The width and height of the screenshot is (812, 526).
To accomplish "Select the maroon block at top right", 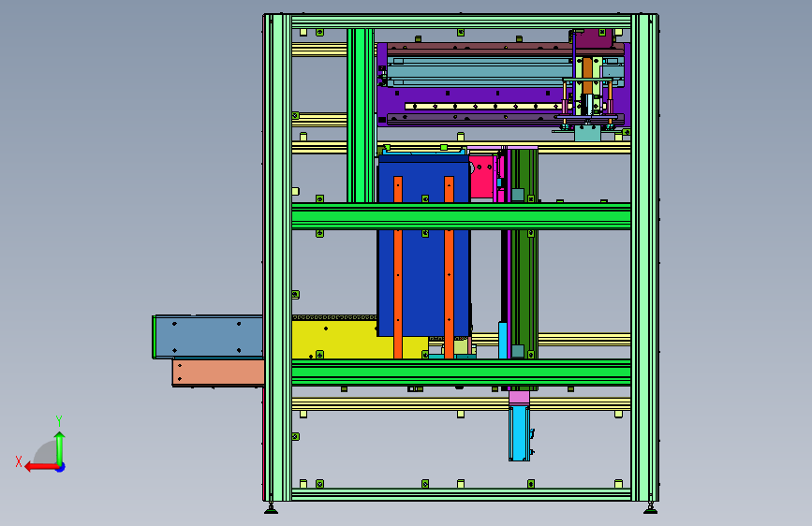I will 594,38.
